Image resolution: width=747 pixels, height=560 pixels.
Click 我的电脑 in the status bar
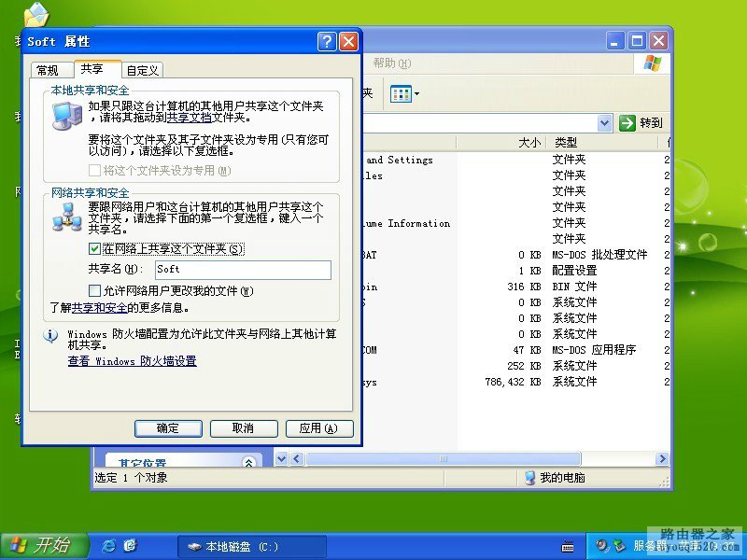(555, 478)
